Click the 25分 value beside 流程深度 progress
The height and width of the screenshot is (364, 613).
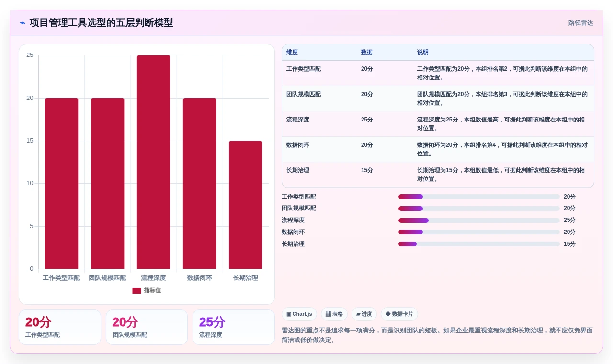click(569, 221)
